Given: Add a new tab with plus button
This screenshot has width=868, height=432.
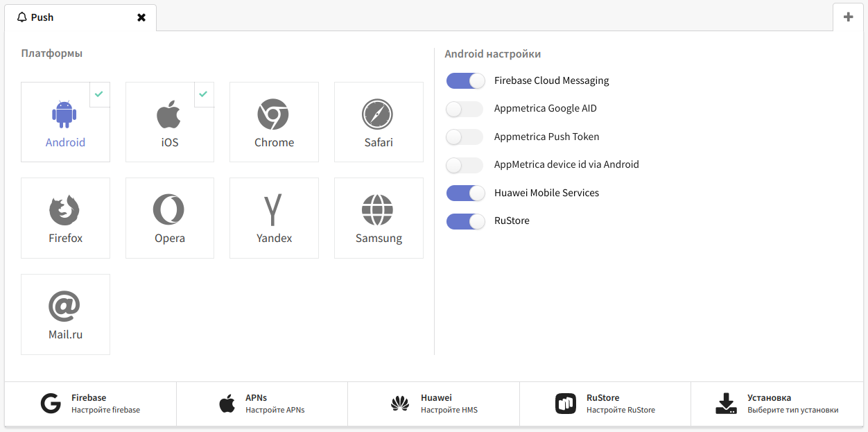Looking at the screenshot, I should pyautogui.click(x=848, y=17).
